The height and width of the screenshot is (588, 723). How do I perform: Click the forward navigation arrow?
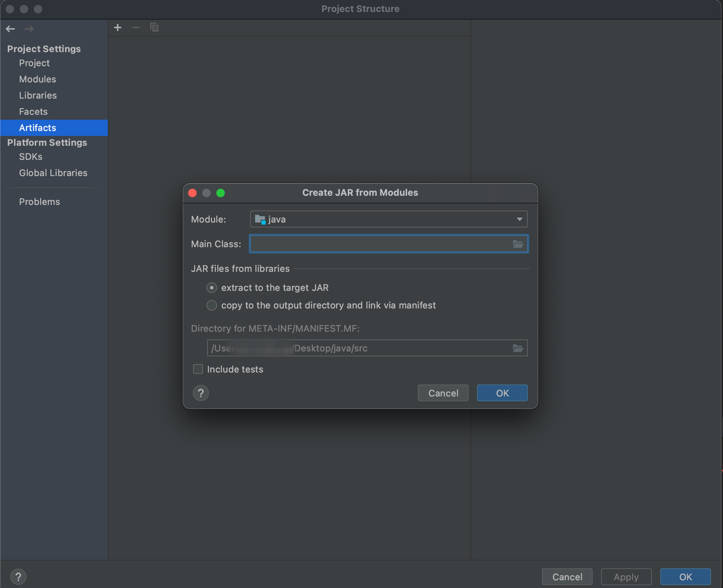pos(29,29)
